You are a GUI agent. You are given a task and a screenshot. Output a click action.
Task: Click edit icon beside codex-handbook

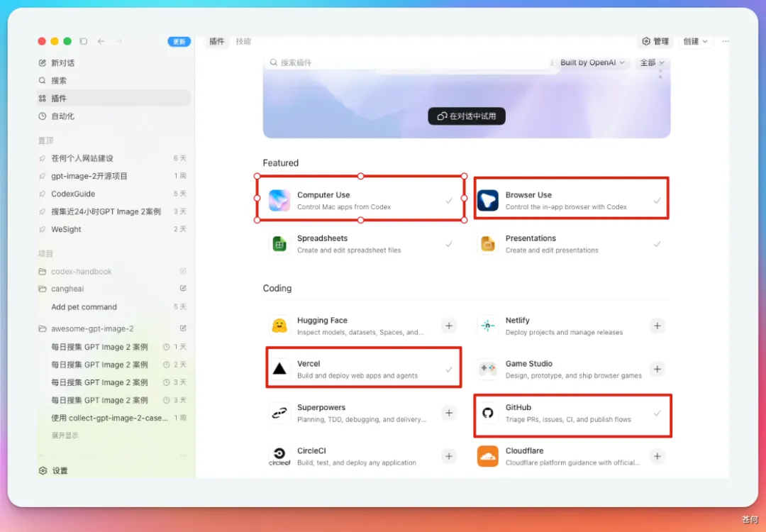point(183,271)
